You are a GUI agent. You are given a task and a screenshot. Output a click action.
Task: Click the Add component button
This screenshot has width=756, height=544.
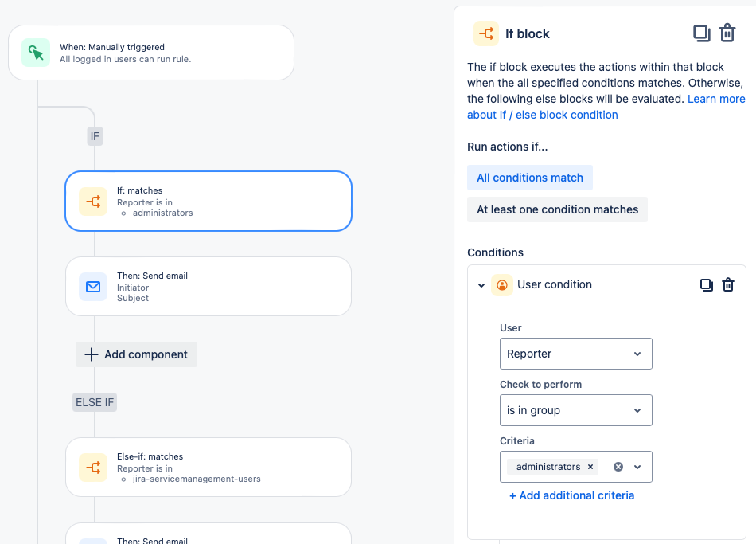(x=137, y=354)
